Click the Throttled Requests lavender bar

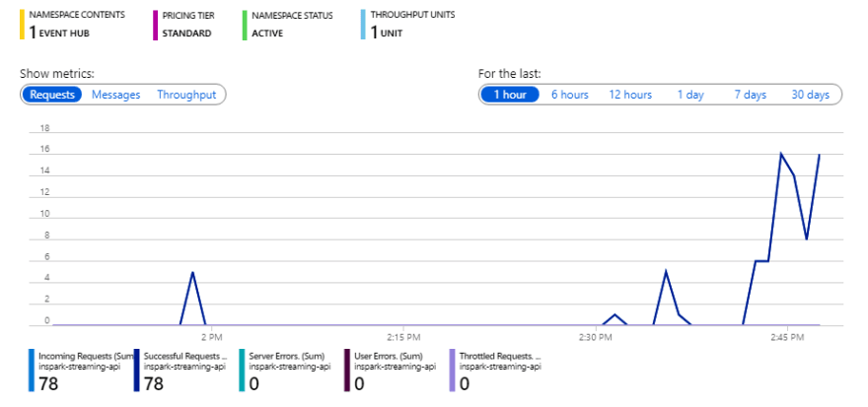coord(452,370)
